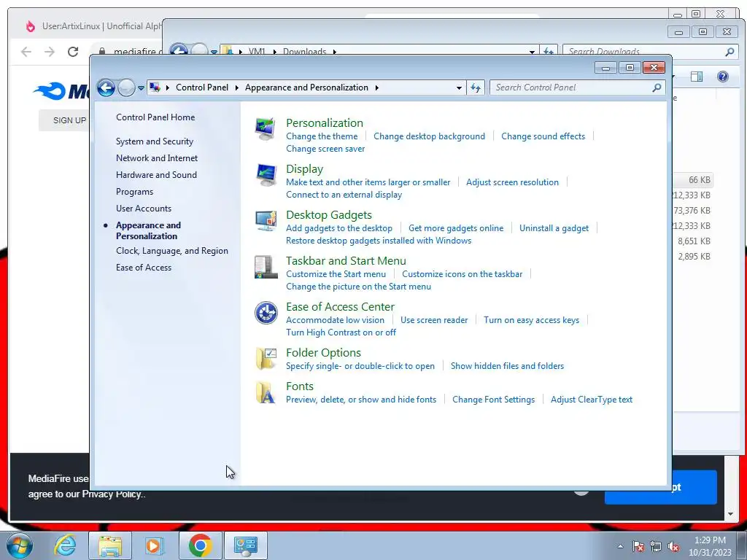Open Adjust screen resolution link

(x=512, y=182)
